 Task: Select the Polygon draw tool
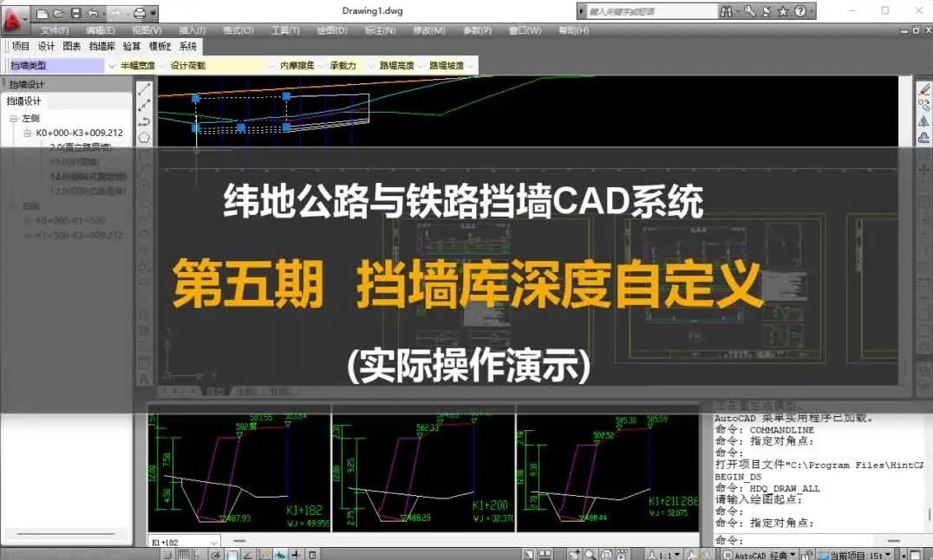[x=144, y=137]
